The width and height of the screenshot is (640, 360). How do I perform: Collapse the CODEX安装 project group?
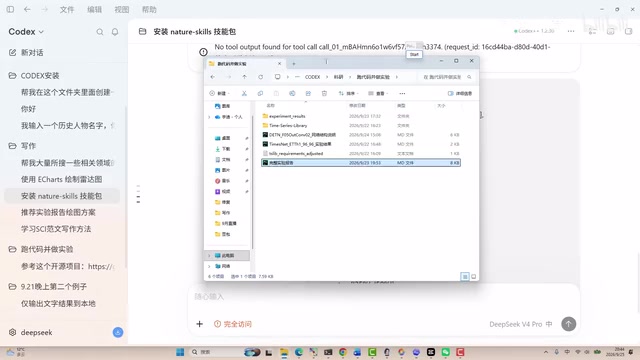pos(34,76)
